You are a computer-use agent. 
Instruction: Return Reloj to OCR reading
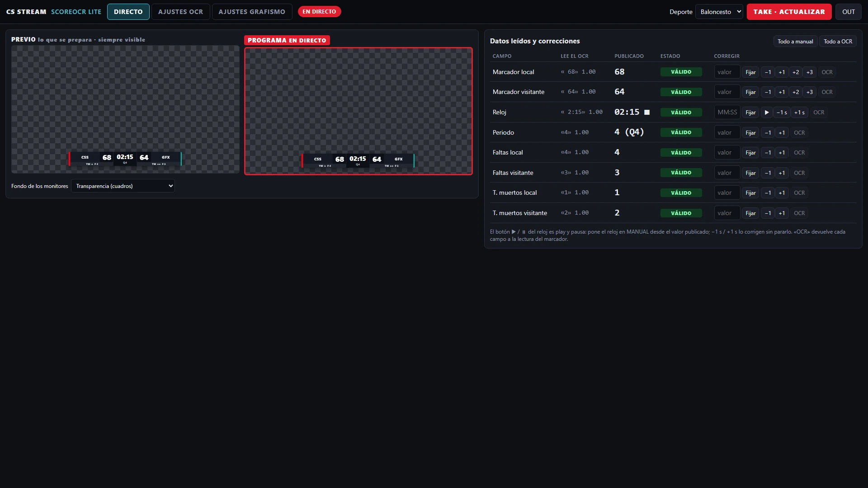coord(819,113)
